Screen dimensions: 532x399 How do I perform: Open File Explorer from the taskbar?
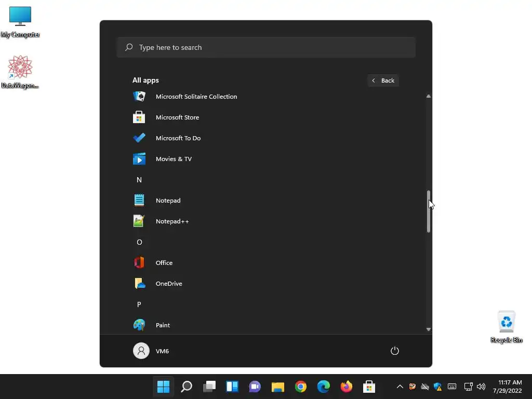(278, 387)
